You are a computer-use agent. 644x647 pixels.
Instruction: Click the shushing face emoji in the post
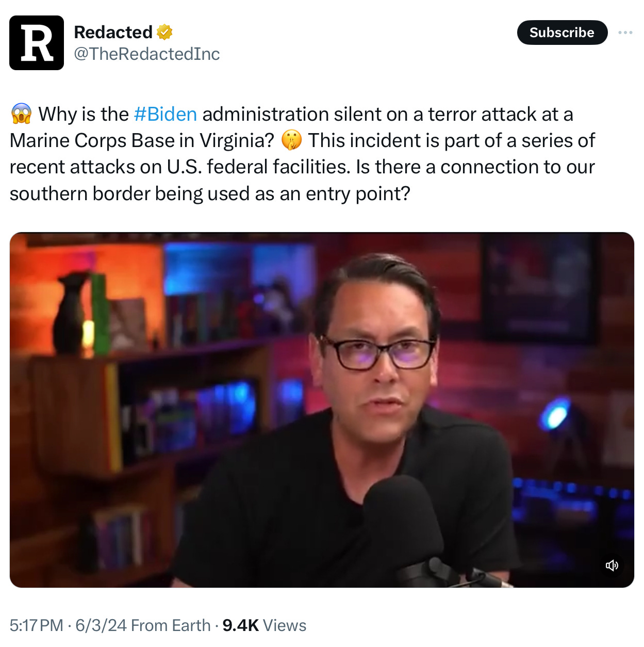pyautogui.click(x=291, y=140)
